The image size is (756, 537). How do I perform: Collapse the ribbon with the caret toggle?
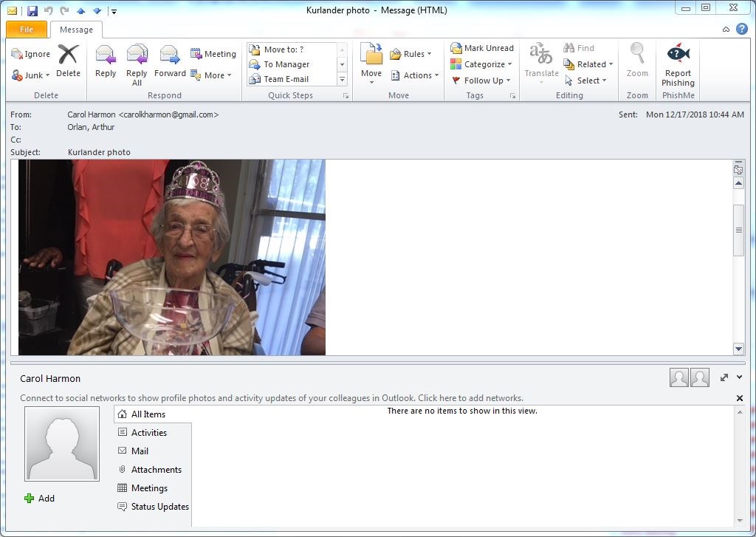[726, 30]
